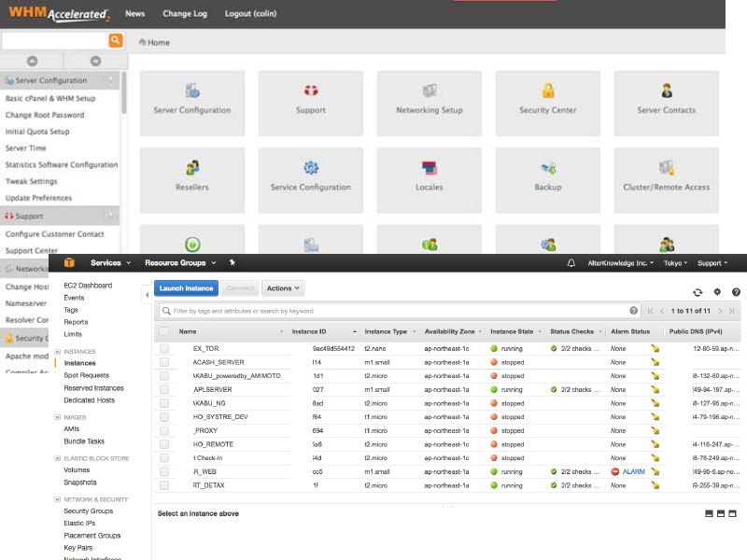Select checkbox for KABU_NG instance

[164, 403]
